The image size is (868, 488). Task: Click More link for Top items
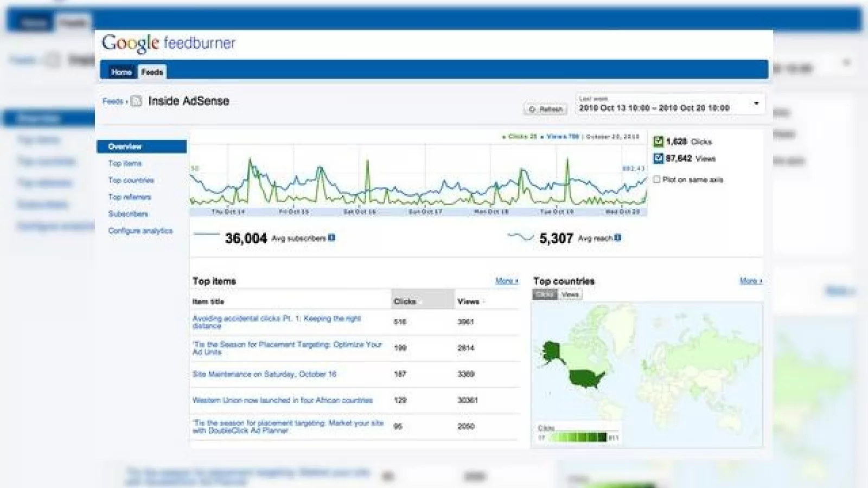click(x=507, y=281)
